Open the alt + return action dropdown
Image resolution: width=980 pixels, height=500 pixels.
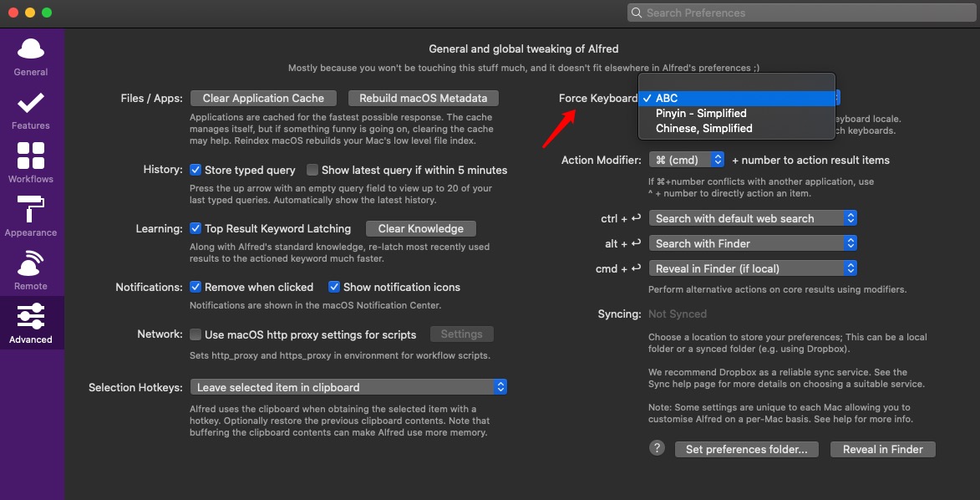[x=753, y=243]
